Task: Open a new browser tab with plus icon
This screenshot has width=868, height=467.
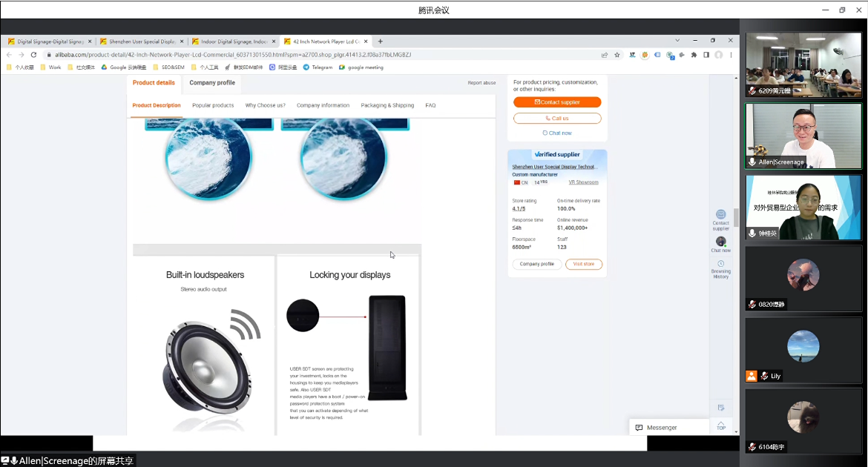Action: tap(381, 42)
